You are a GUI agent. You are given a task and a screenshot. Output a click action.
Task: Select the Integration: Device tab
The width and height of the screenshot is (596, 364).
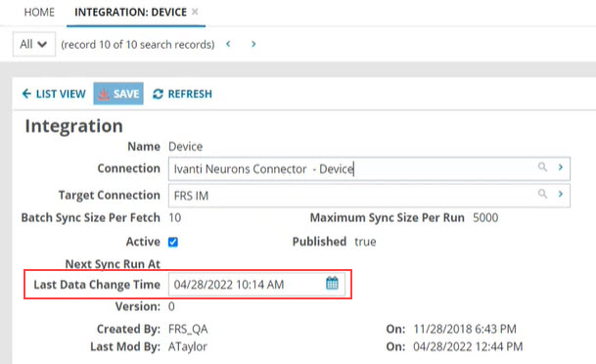(x=130, y=12)
